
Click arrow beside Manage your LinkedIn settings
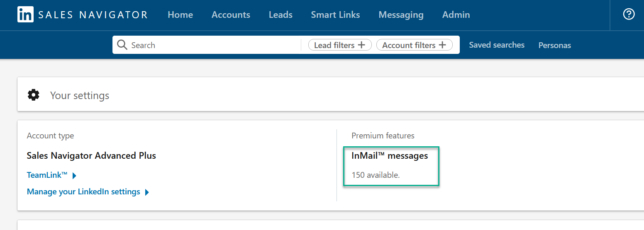[x=147, y=192]
